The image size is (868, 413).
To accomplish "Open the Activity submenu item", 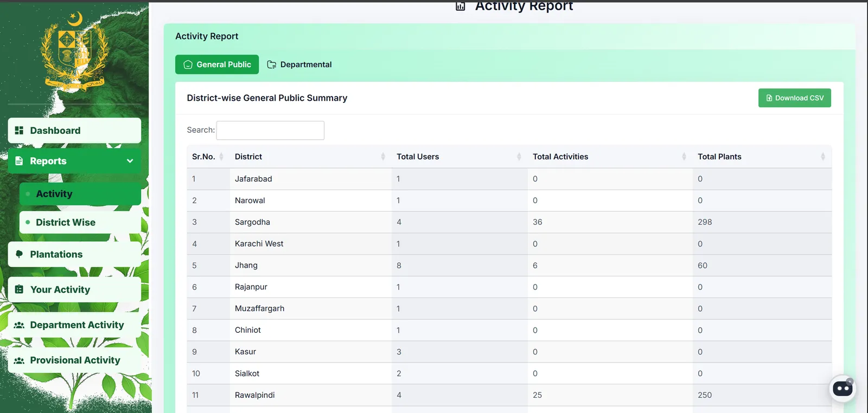I will 80,194.
